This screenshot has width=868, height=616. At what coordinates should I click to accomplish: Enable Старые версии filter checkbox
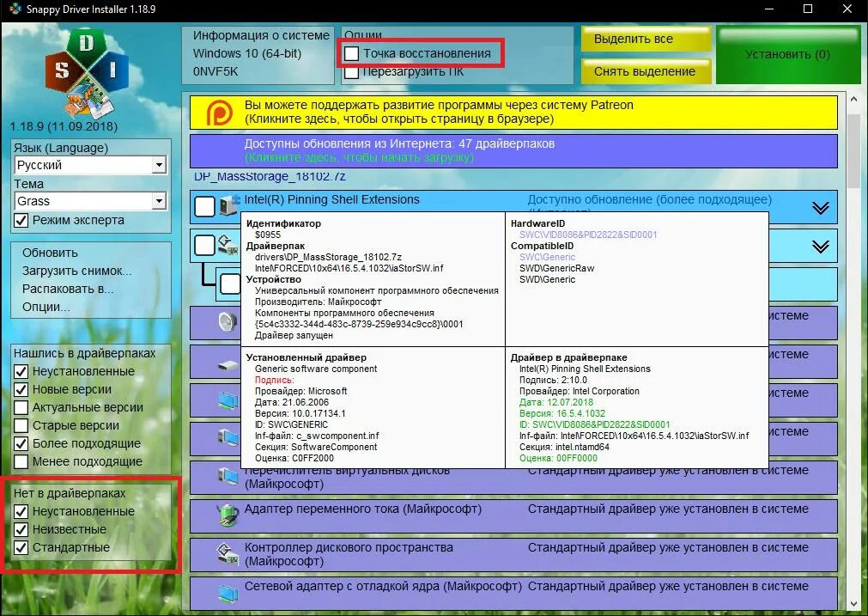pyautogui.click(x=21, y=425)
